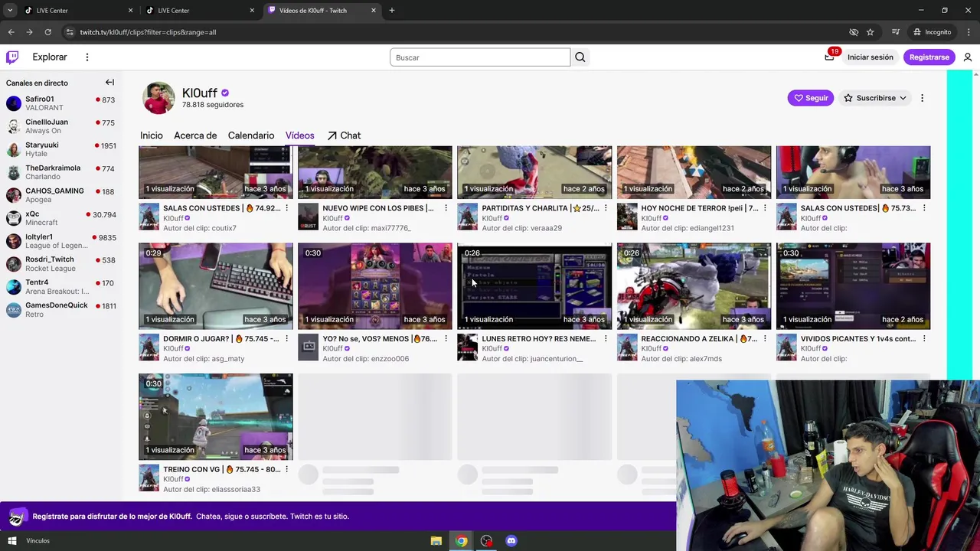Switch to the Inicio tab
The width and height of the screenshot is (980, 551).
152,135
